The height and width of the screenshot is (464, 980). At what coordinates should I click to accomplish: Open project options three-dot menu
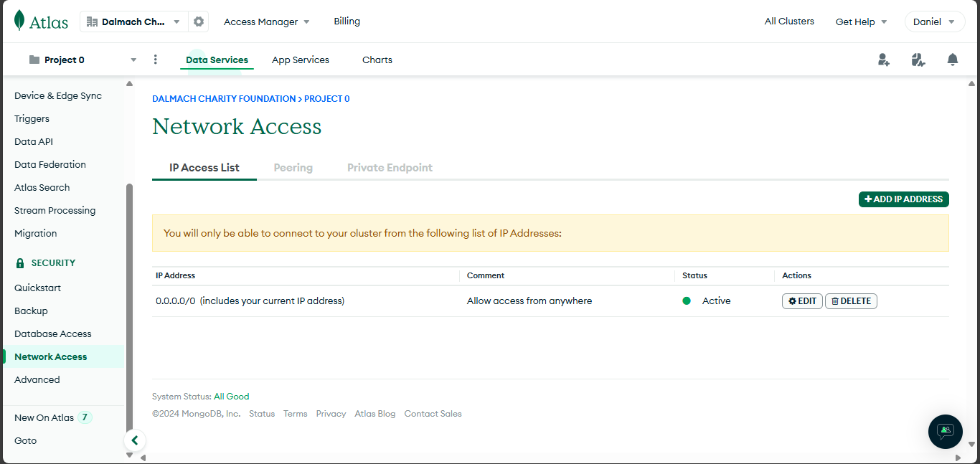click(156, 60)
